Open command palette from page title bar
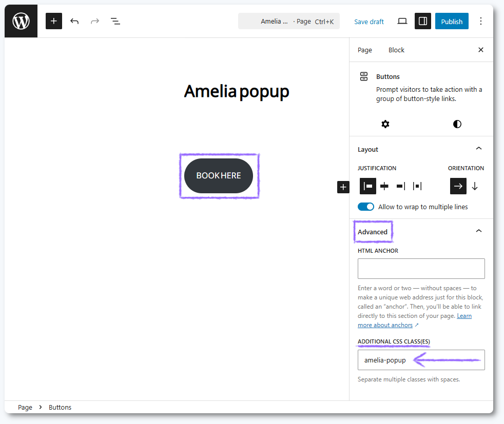This screenshot has height=424, width=504. pyautogui.click(x=288, y=22)
